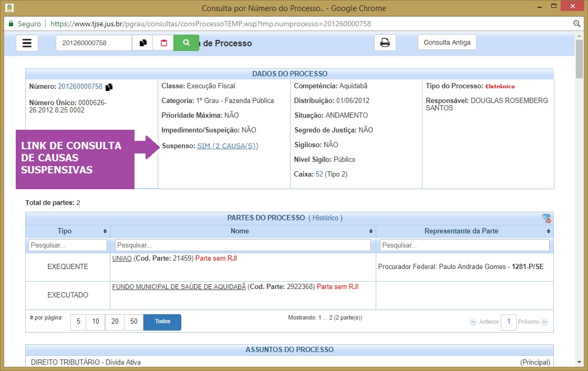Sort the Nome column
Screen dimensions: 588x371
coord(371,231)
